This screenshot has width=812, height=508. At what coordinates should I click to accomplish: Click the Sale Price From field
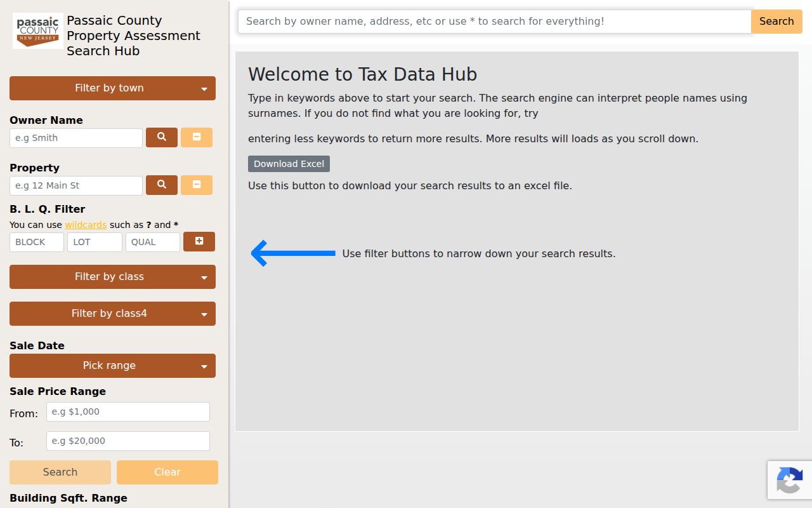pyautogui.click(x=128, y=411)
